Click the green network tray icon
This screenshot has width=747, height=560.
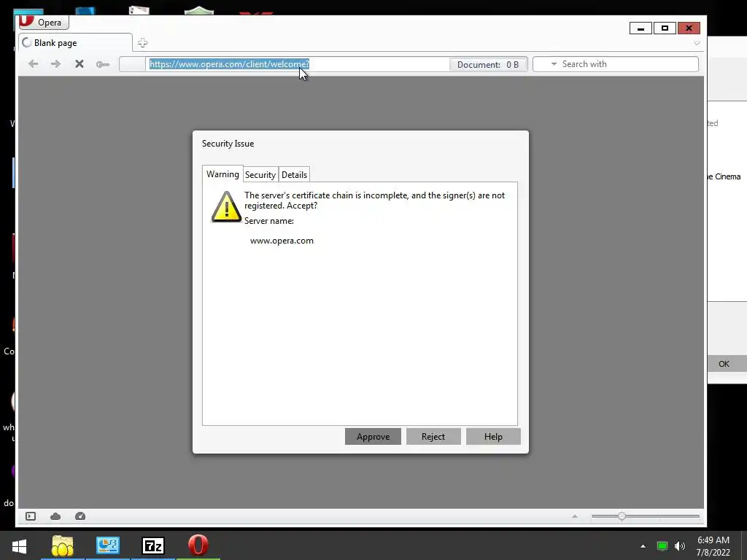point(662,546)
